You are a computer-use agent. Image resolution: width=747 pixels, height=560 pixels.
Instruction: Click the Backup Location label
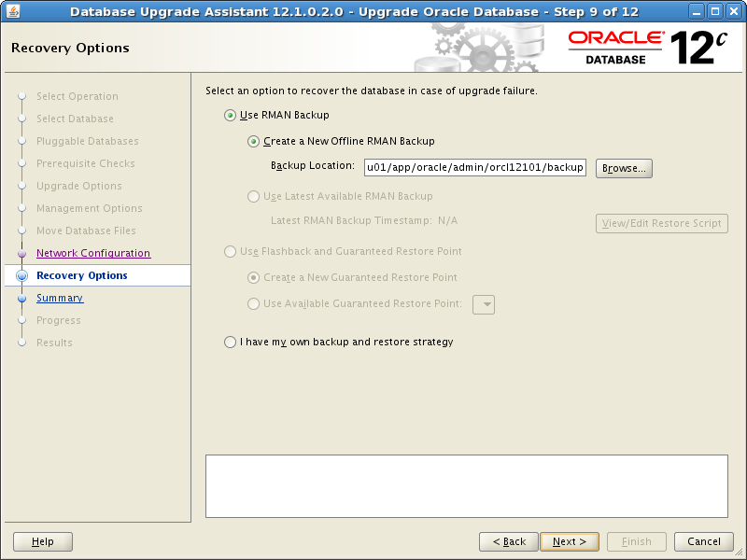coord(313,166)
